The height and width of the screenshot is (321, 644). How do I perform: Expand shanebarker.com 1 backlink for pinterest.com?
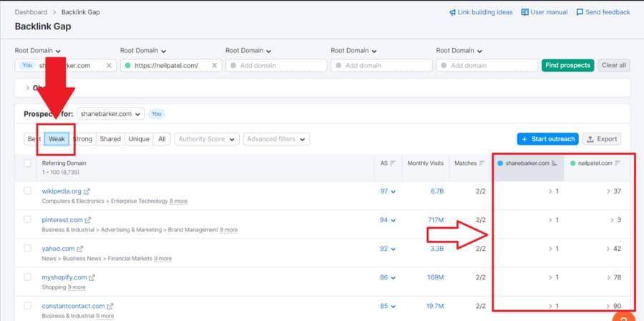point(554,220)
